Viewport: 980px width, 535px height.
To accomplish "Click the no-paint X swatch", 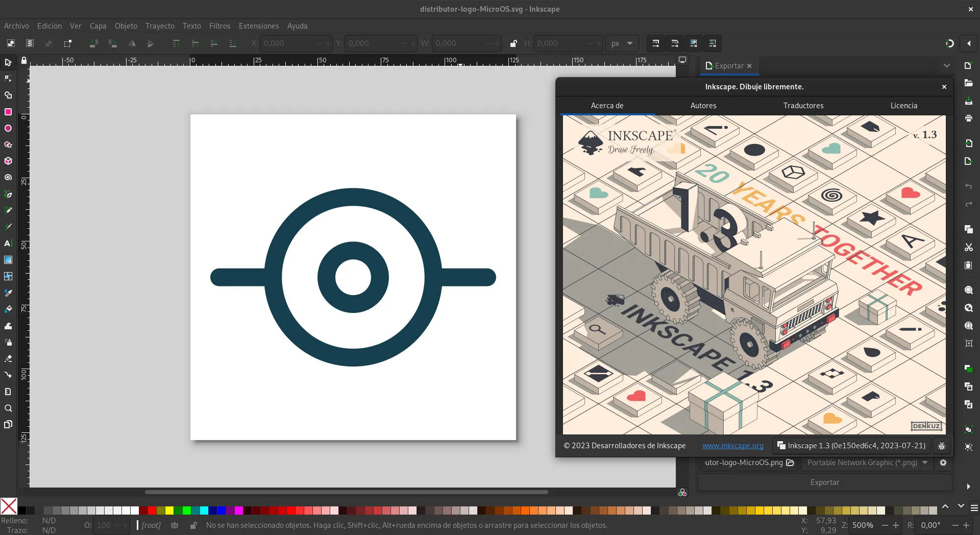I will pyautogui.click(x=9, y=506).
